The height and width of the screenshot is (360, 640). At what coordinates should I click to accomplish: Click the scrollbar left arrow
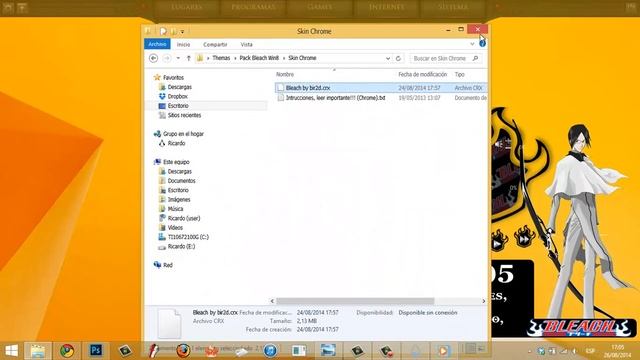[272, 301]
